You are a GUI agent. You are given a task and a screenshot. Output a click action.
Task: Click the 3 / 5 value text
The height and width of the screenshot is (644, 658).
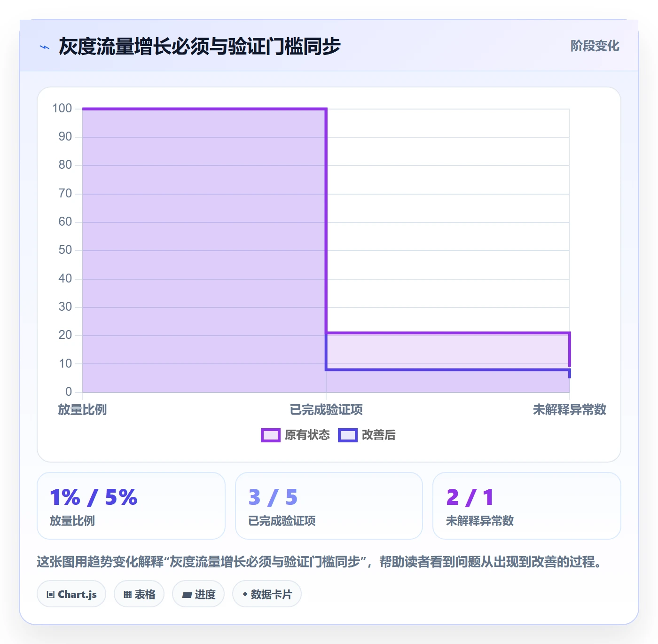pyautogui.click(x=273, y=497)
